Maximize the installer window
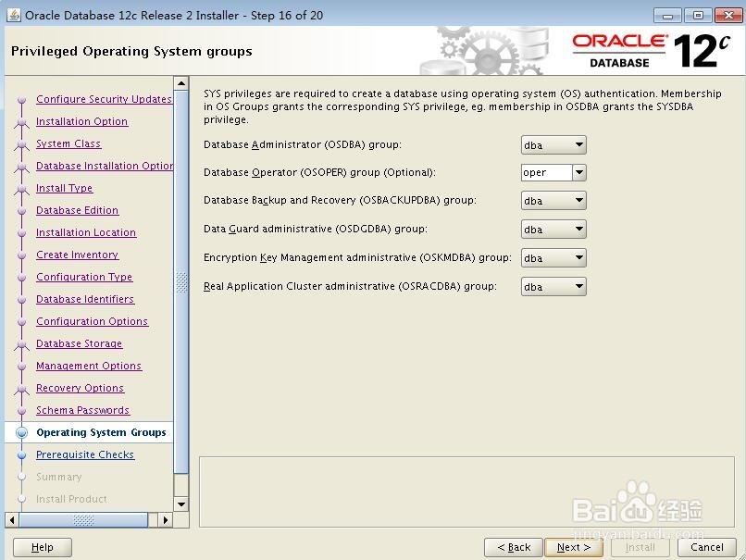Screen dimensions: 746x560 point(698,16)
